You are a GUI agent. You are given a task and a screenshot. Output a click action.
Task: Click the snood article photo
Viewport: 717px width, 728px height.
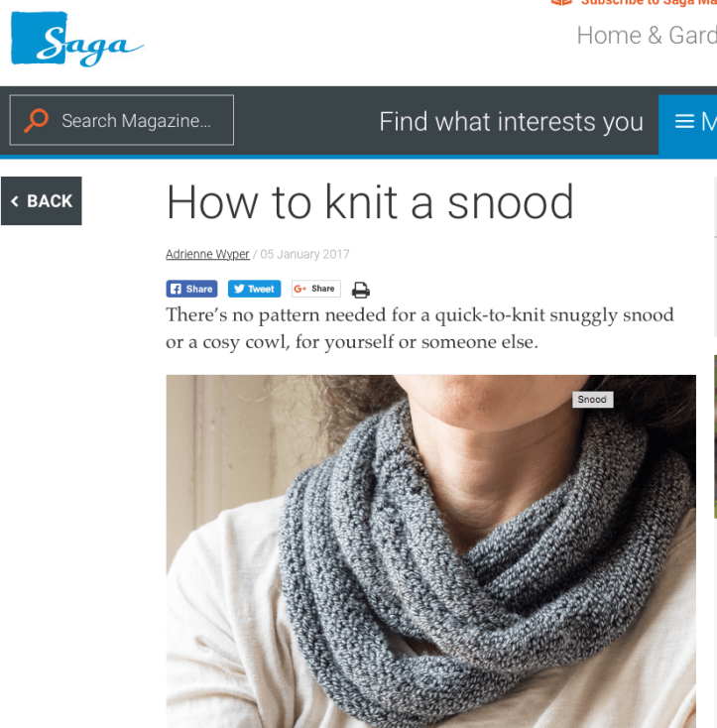pyautogui.click(x=430, y=551)
